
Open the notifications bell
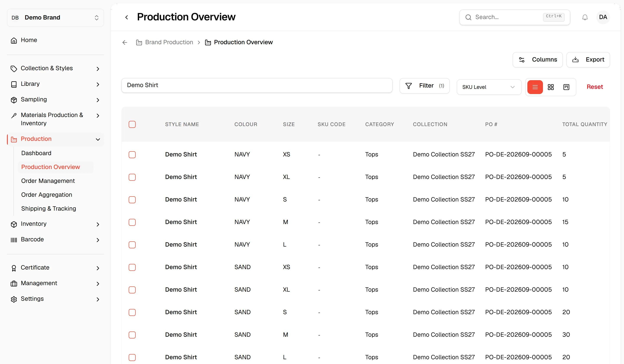click(585, 17)
